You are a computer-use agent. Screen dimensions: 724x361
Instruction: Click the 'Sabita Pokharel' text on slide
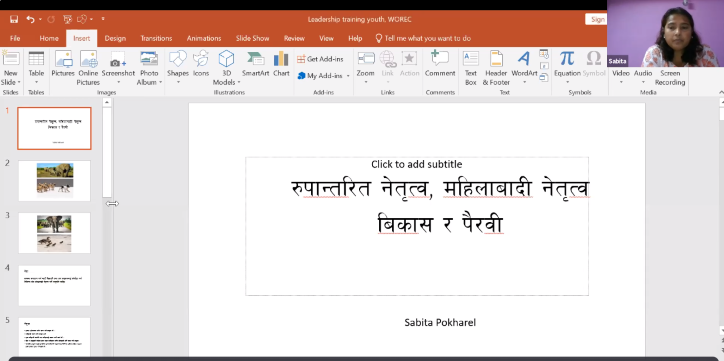tap(440, 322)
